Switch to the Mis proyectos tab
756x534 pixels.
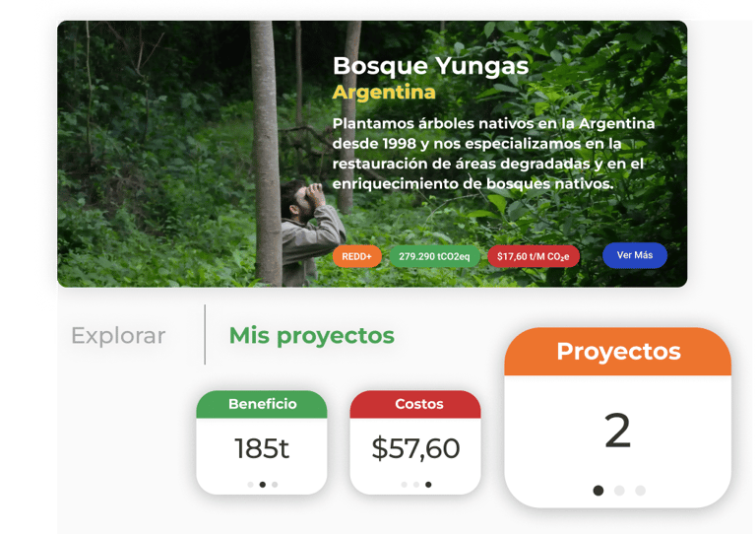coord(311,335)
